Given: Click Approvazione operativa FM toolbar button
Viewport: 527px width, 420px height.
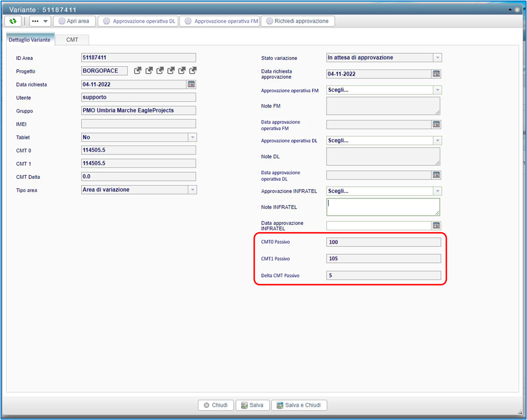Looking at the screenshot, I should coord(219,21).
